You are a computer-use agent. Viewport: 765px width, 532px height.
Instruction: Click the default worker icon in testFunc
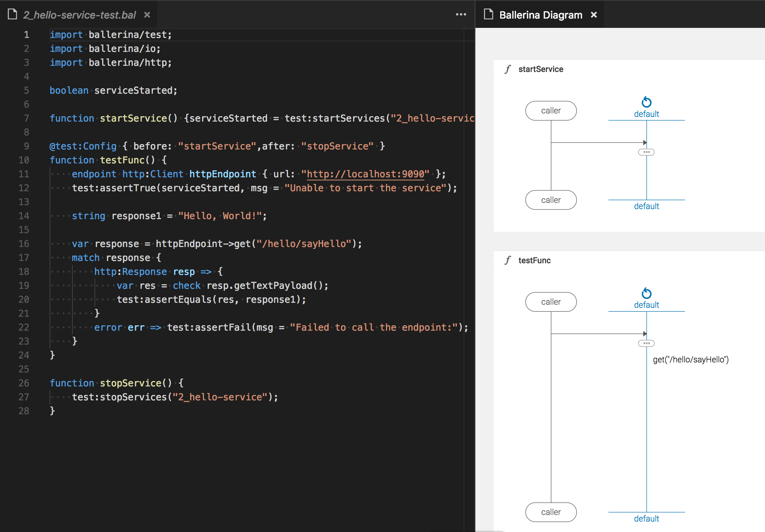click(646, 293)
